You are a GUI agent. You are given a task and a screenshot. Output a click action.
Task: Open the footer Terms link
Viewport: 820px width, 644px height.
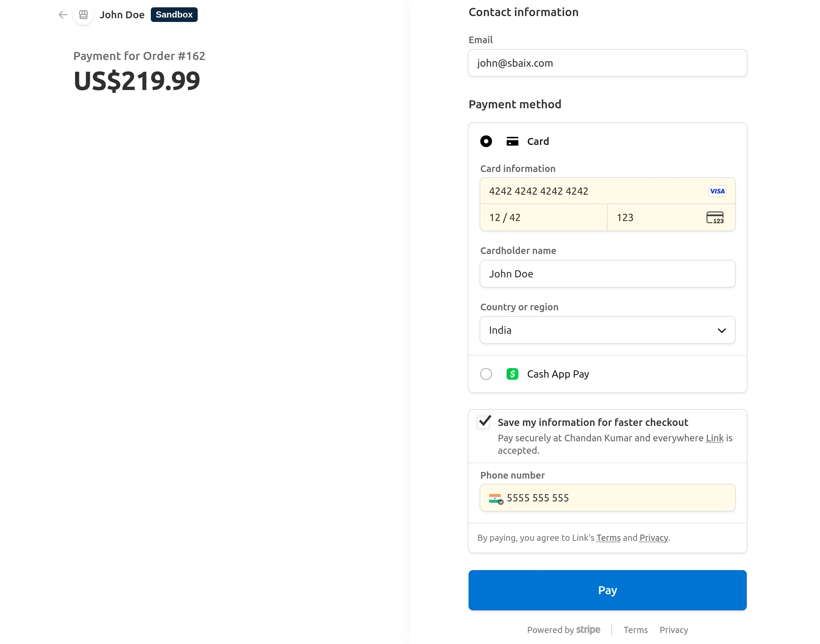point(635,630)
